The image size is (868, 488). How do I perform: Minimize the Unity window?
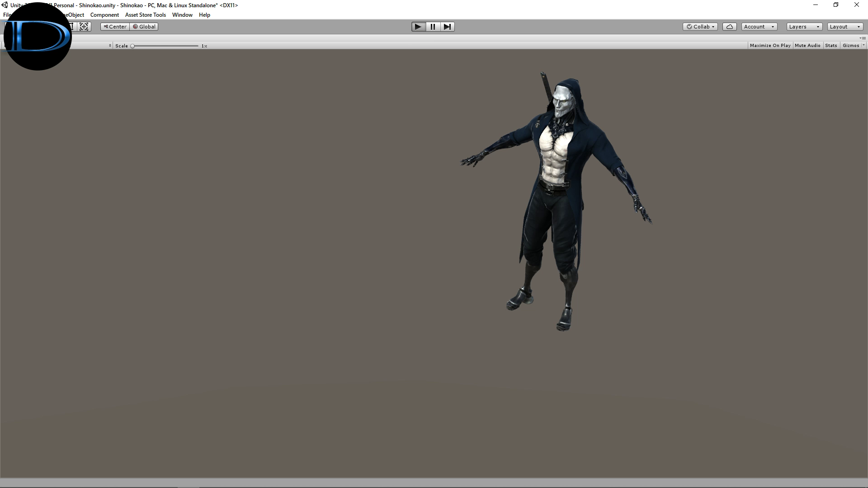(816, 5)
